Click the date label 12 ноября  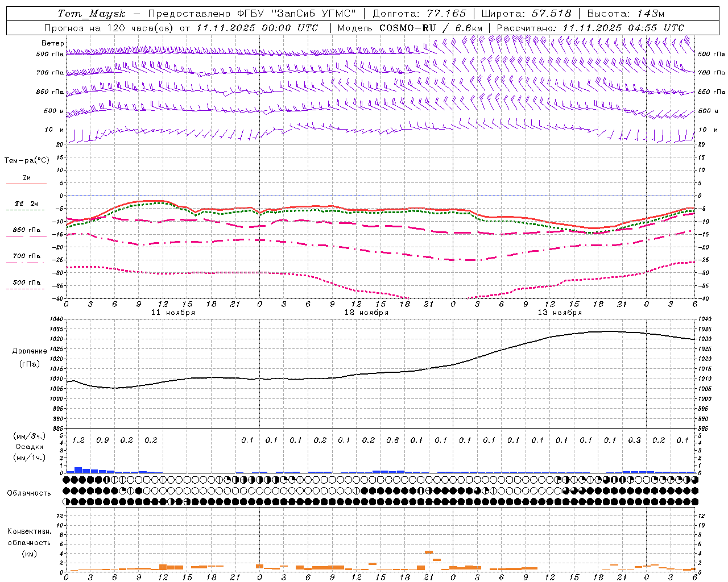(x=366, y=313)
